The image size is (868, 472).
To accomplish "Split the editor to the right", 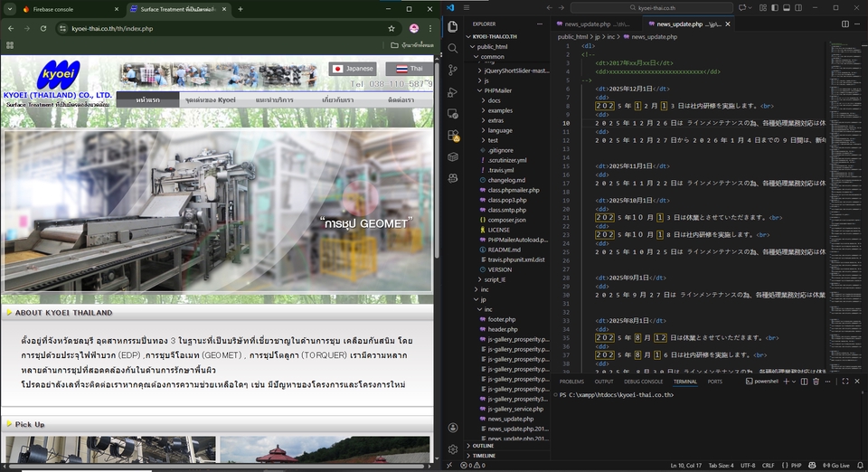I will click(845, 24).
